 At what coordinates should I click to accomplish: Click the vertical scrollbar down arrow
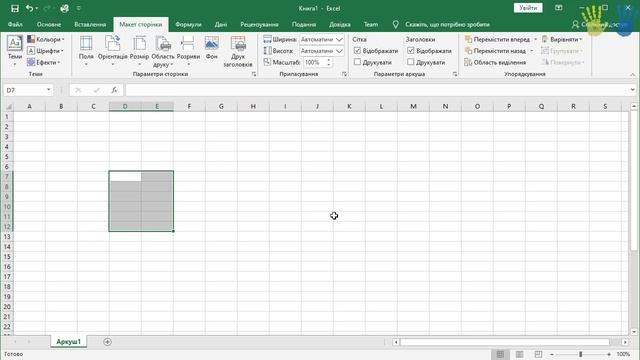(633, 332)
